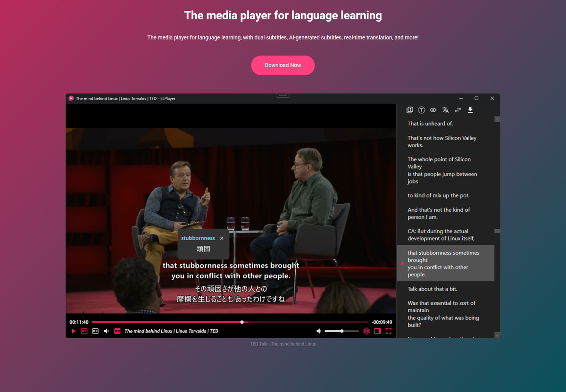Open the TED Talk - The mind behind Linux link
This screenshot has width=566, height=392.
pos(283,344)
